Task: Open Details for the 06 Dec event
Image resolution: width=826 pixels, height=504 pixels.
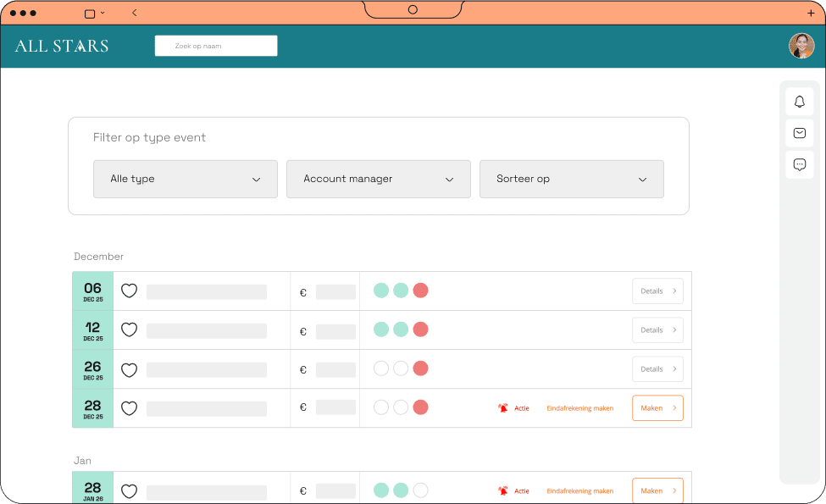Action: 657,291
